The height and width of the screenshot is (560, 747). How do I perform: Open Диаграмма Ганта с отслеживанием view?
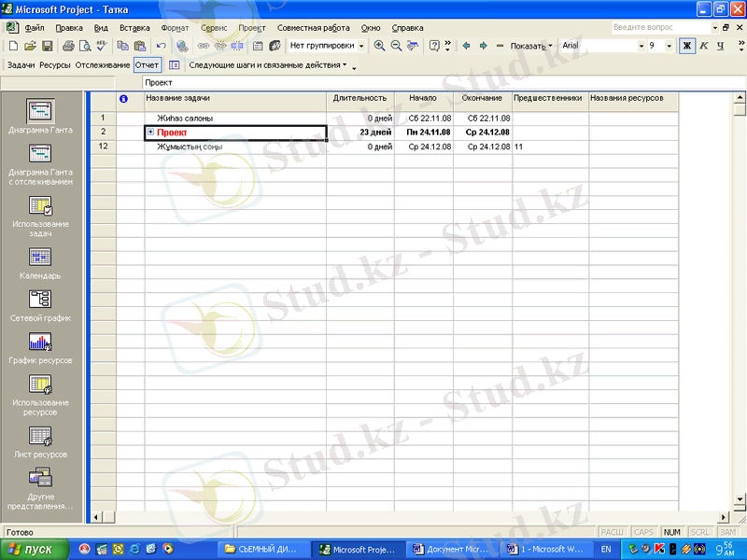coord(40,164)
